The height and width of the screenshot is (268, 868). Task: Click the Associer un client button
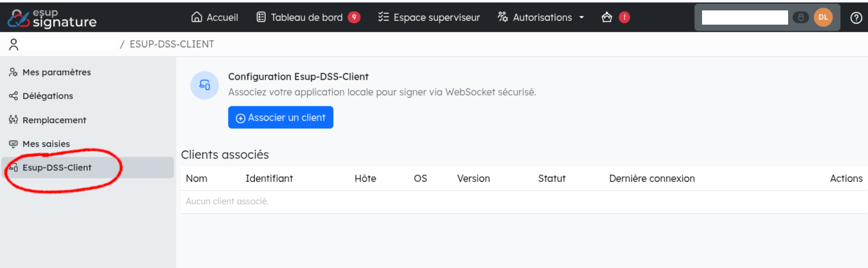281,117
